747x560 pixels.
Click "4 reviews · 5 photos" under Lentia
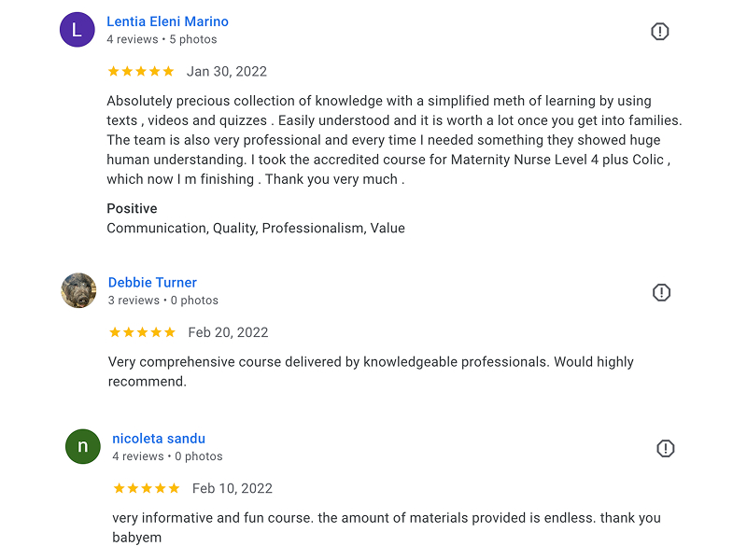coord(162,39)
